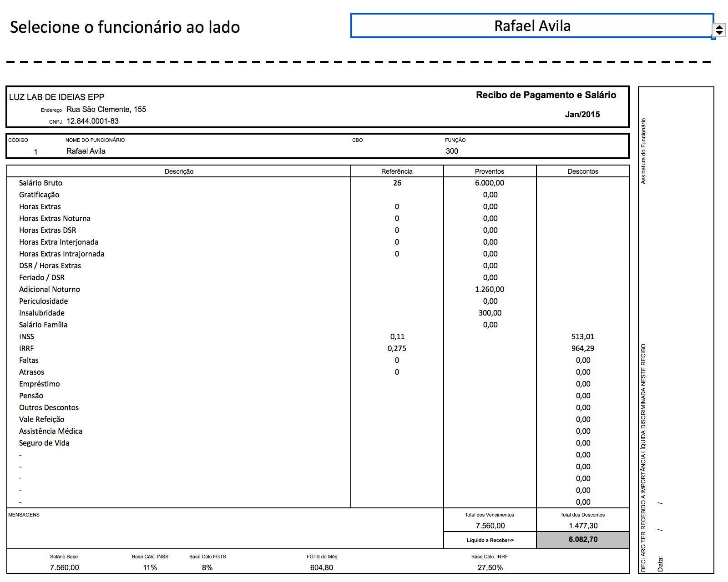728x582 pixels.
Task: Click the Total dos Vencimentos value 7.560,00
Action: pyautogui.click(x=490, y=526)
